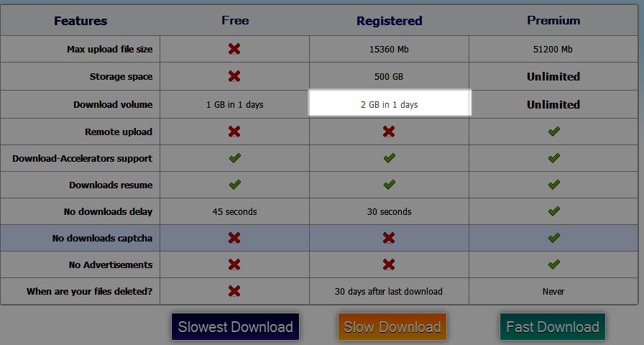644x345 pixels.
Task: Click green check for Registered downloads resume
Action: click(389, 185)
